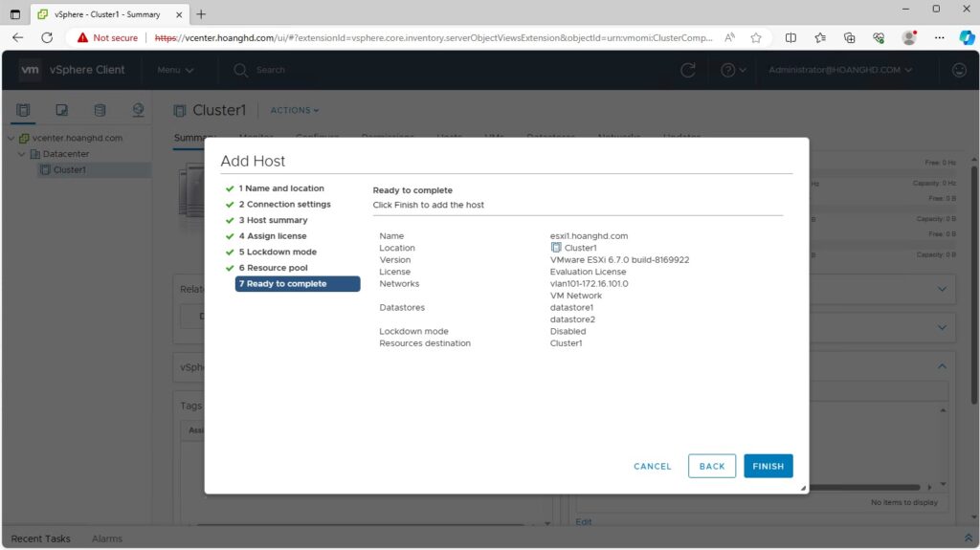The width and height of the screenshot is (980, 550).
Task: Click the horizontal scrollbar in the right panel
Action: [x=864, y=487]
